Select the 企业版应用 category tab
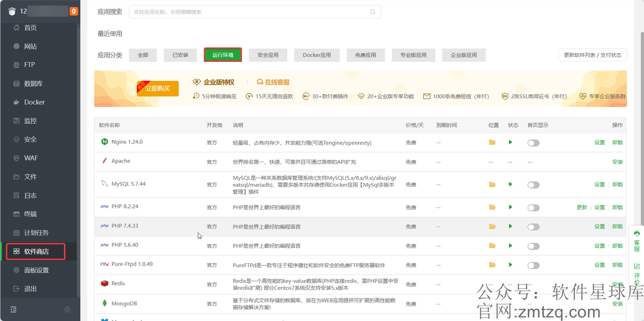Screen dimensions: 644x321 (464, 55)
